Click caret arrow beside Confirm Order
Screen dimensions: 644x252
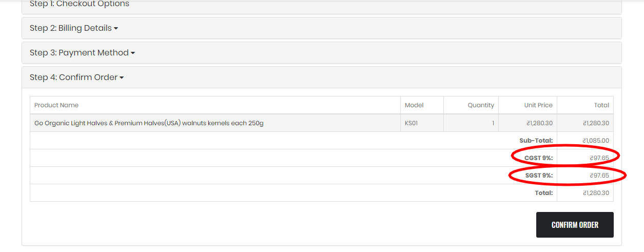click(x=122, y=78)
